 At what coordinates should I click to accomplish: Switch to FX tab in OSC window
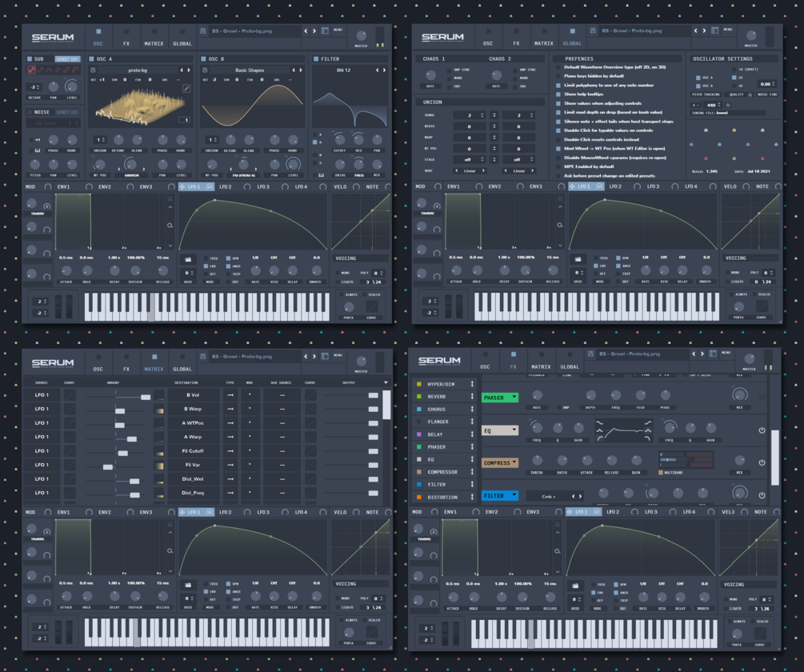(x=126, y=37)
